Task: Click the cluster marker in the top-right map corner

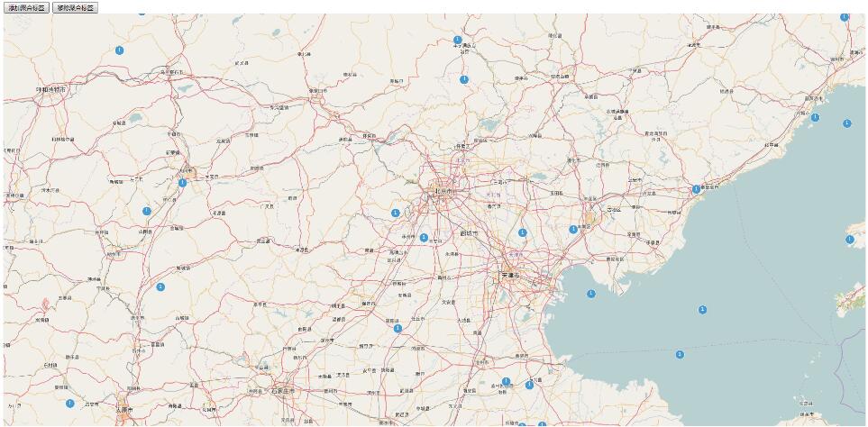Action: tap(845, 16)
